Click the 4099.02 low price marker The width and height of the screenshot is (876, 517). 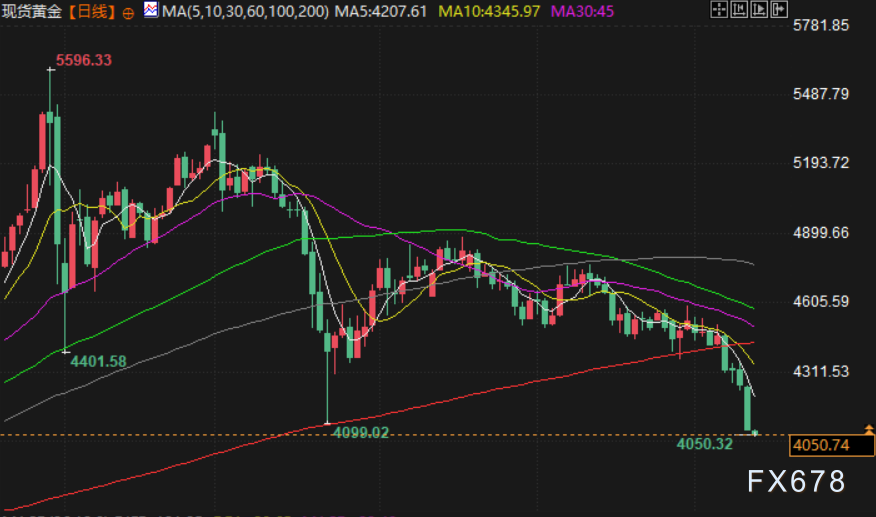[x=360, y=433]
